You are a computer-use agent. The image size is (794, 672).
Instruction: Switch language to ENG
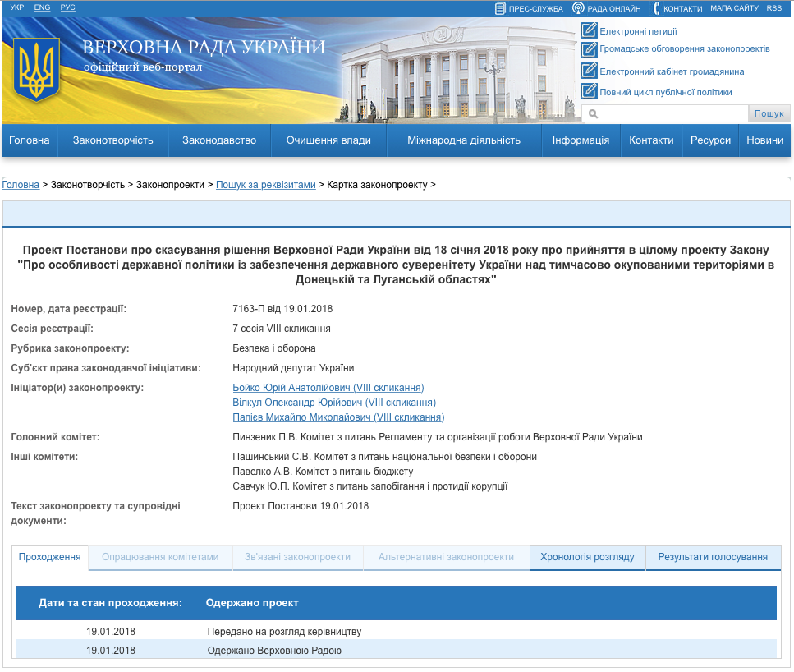42,7
